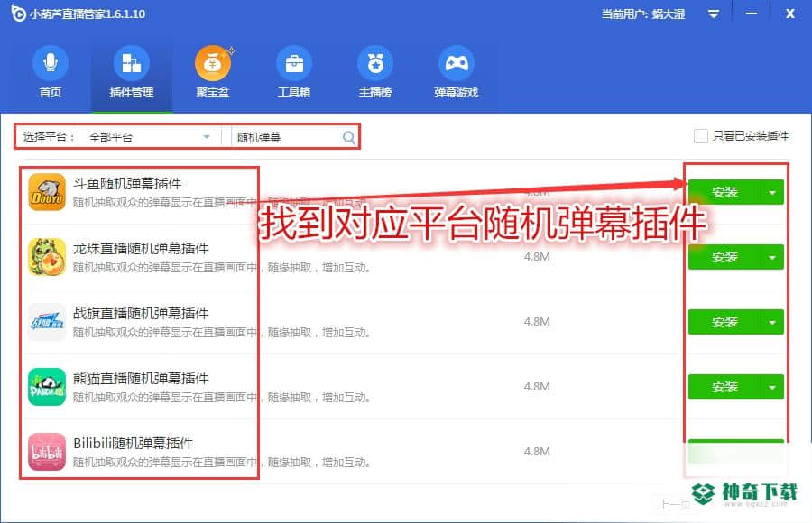Expand install options for 战旗直播随机弹幕插件
The width and height of the screenshot is (812, 523).
click(x=772, y=322)
